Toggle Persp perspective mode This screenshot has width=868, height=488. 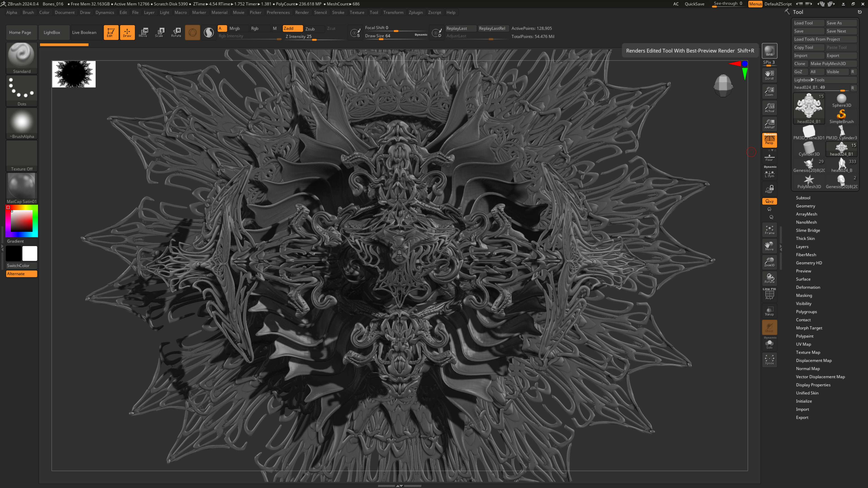tap(769, 140)
